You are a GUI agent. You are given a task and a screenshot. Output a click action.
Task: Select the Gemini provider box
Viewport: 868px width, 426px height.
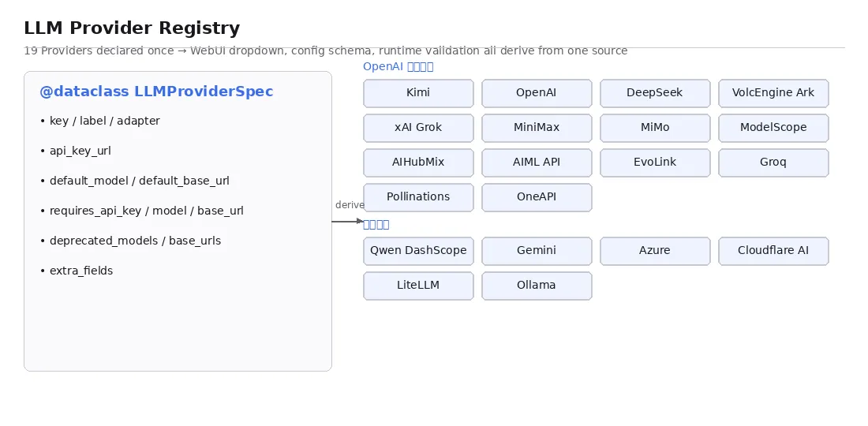point(537,251)
